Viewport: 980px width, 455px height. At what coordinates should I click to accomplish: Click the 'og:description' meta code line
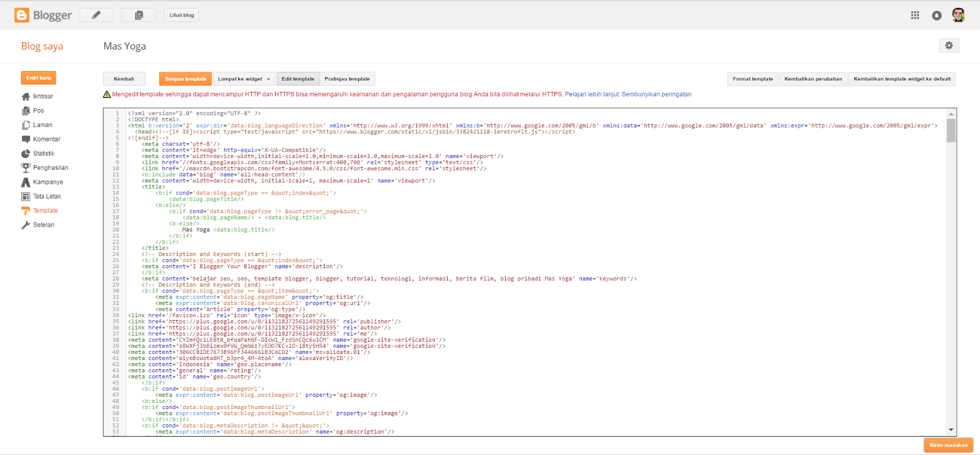[x=274, y=432]
